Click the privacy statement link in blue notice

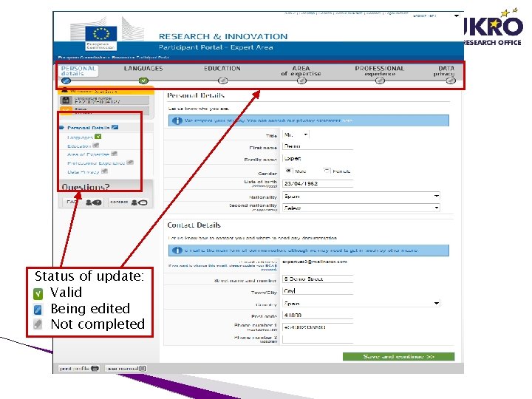[347, 120]
